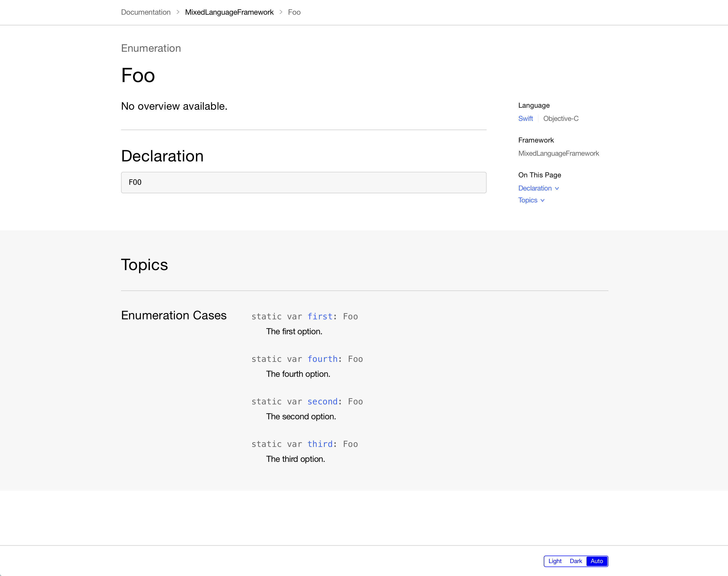Click the FOO declaration code box
This screenshot has width=728, height=576.
tap(304, 183)
